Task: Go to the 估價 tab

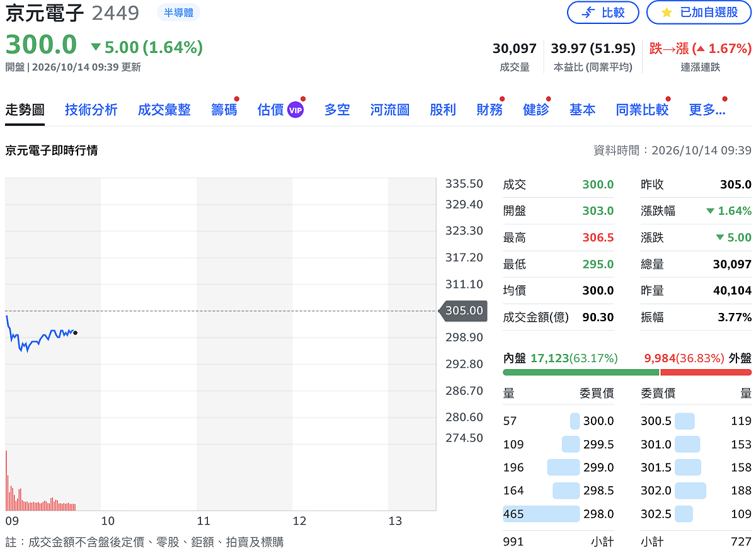Action: pyautogui.click(x=271, y=110)
